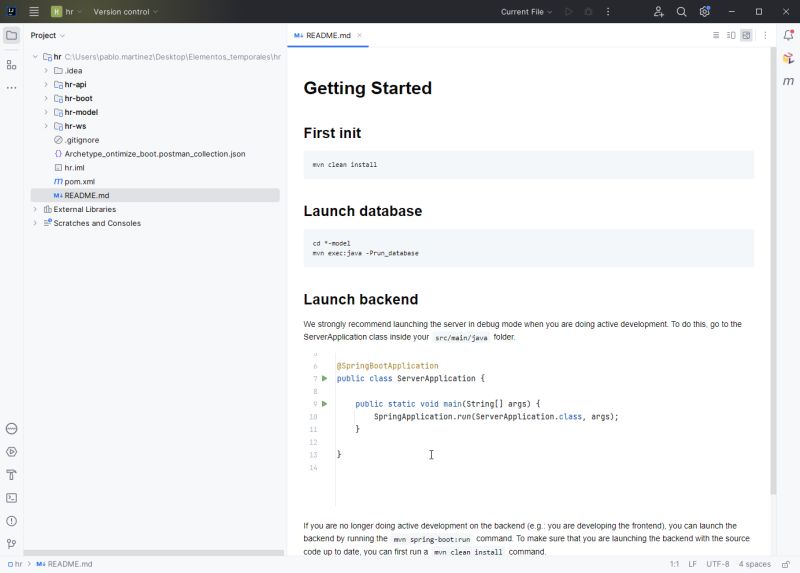Open the Maven tool window

pos(788,81)
